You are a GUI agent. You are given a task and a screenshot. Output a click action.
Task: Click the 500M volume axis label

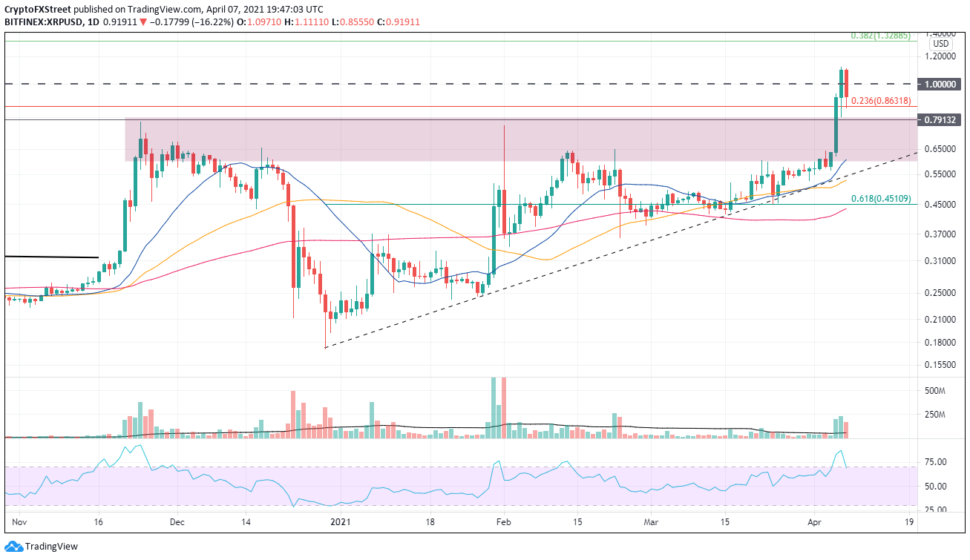click(934, 391)
